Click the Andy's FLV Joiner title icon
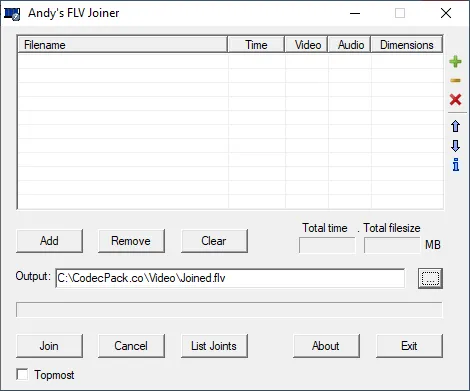 [12, 13]
